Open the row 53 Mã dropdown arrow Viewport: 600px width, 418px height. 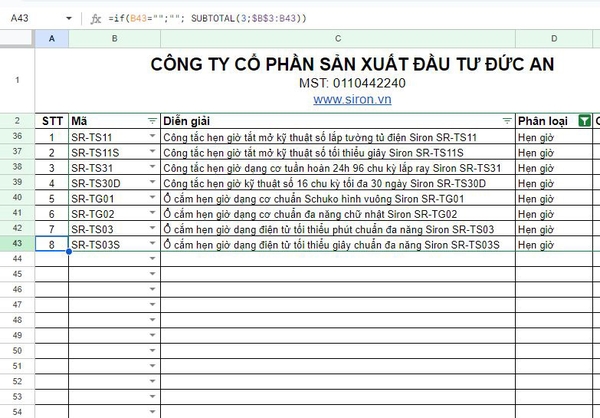tap(152, 396)
